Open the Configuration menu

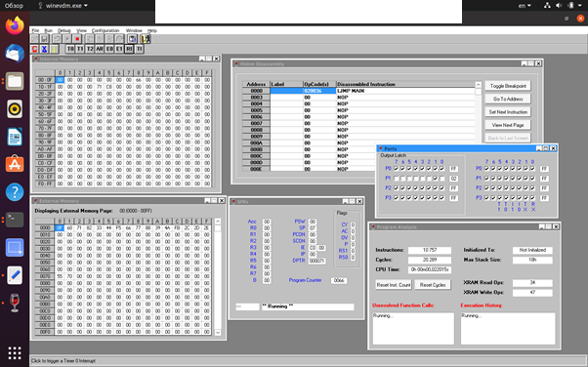[105, 30]
